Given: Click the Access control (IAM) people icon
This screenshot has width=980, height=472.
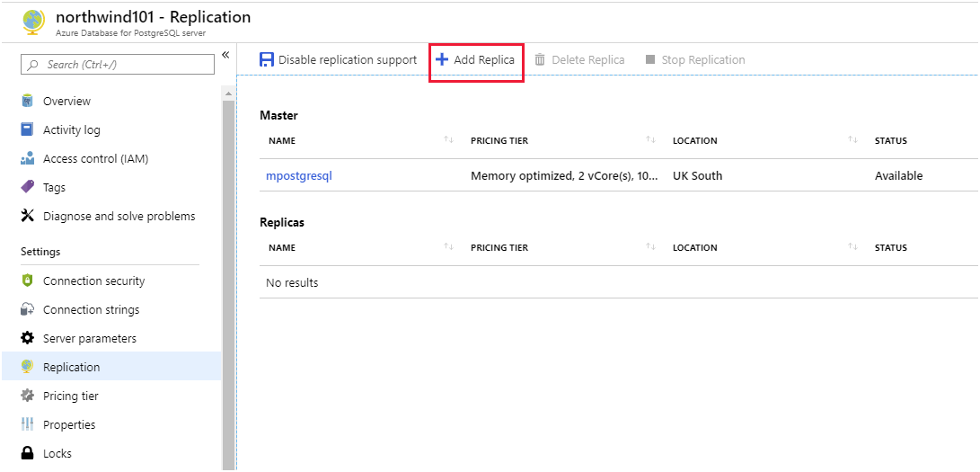Looking at the screenshot, I should (x=27, y=158).
